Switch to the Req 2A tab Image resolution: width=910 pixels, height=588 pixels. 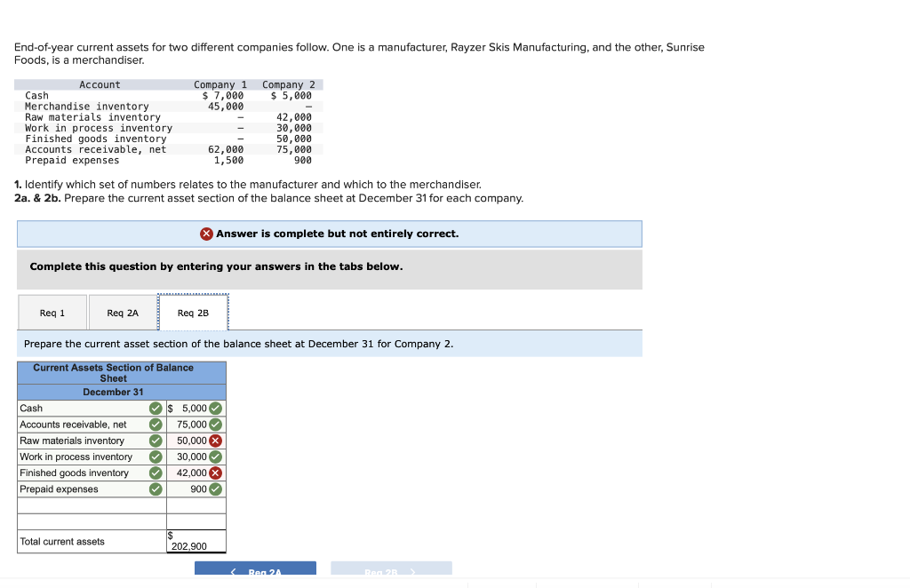pos(122,312)
